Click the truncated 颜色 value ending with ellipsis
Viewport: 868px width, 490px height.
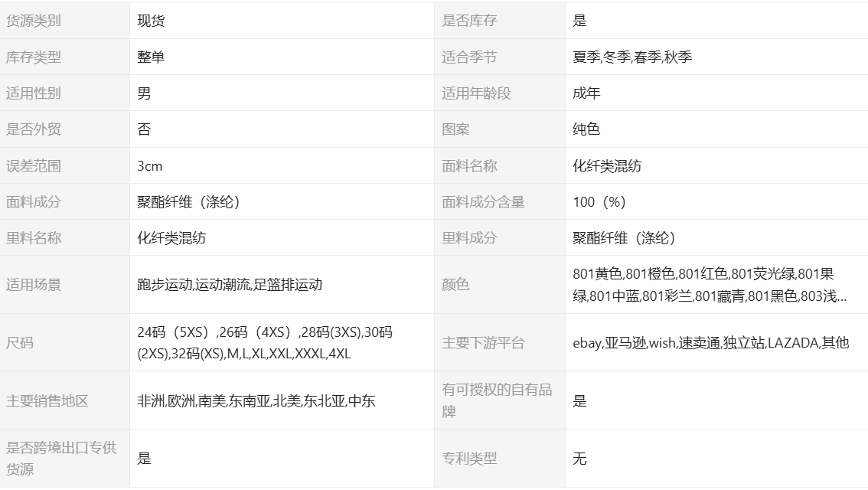point(710,285)
